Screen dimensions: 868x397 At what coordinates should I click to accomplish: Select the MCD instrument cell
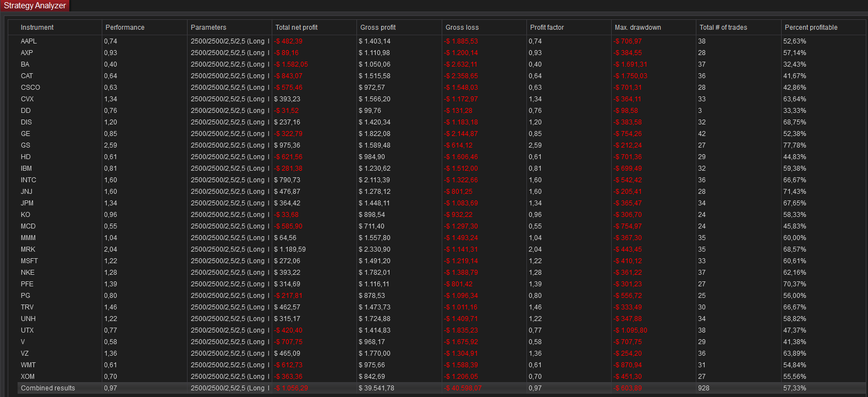[x=28, y=226]
